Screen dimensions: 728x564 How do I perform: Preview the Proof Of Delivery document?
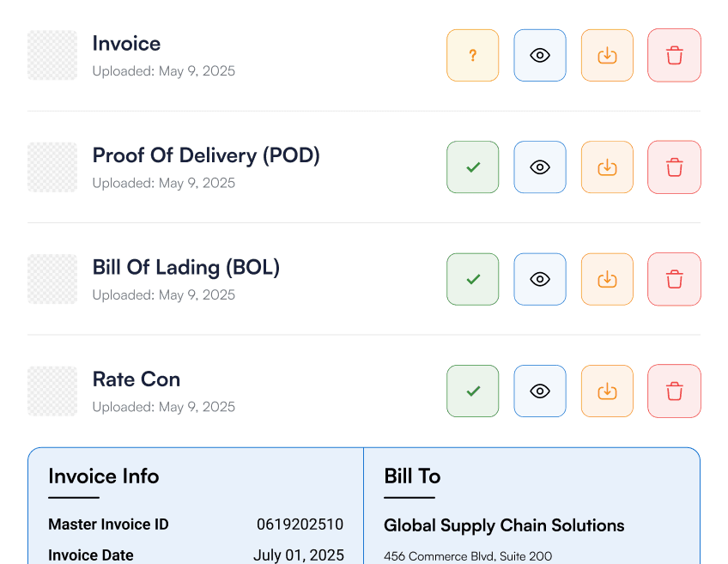point(539,167)
